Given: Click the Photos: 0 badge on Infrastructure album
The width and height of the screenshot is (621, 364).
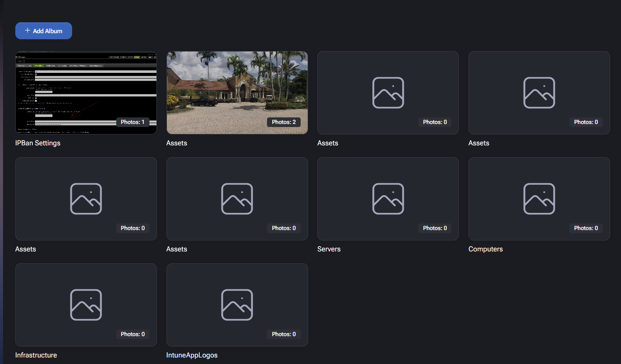Looking at the screenshot, I should click(x=133, y=334).
